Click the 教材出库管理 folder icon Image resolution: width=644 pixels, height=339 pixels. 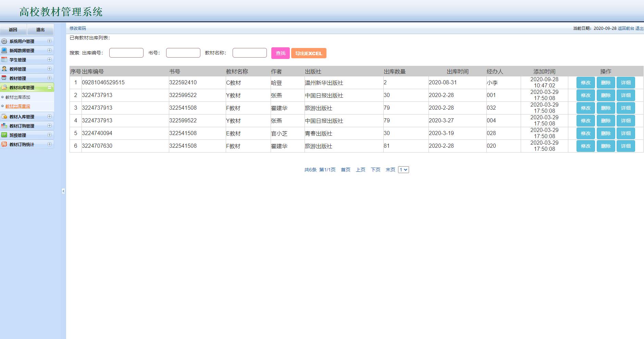[x=4, y=87]
